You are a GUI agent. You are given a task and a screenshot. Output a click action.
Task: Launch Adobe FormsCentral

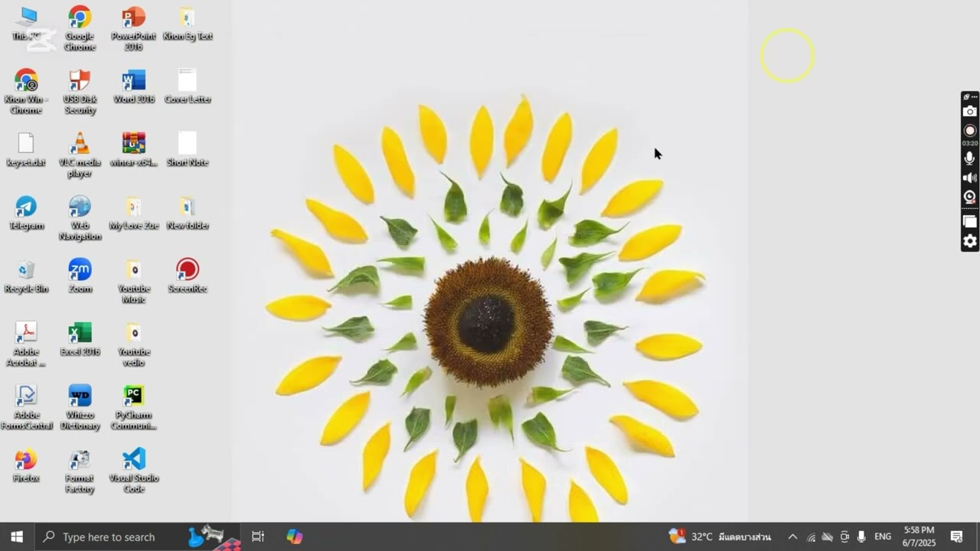[x=26, y=408]
